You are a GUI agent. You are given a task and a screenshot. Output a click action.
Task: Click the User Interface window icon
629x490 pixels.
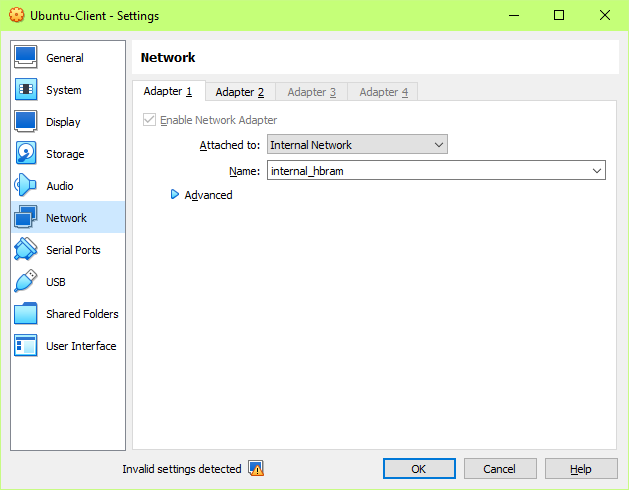[x=26, y=346]
